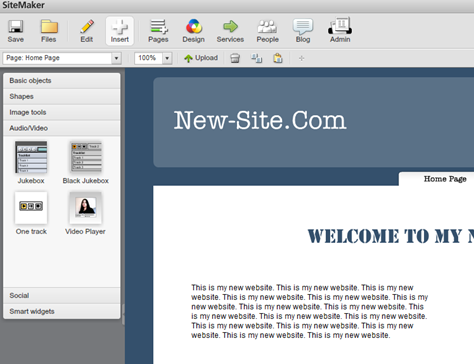Viewport: 474px width, 364px height.
Task: Open the Files folder icon
Action: click(x=49, y=27)
